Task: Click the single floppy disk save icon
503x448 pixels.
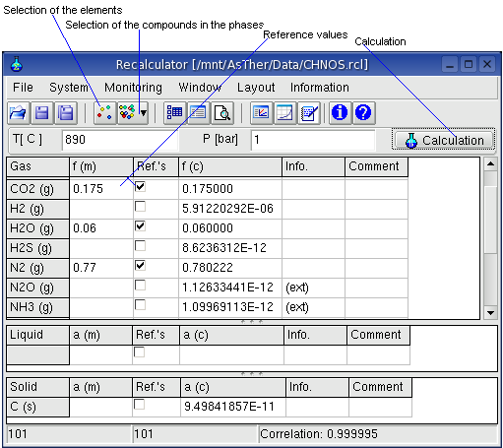Action: [x=42, y=113]
